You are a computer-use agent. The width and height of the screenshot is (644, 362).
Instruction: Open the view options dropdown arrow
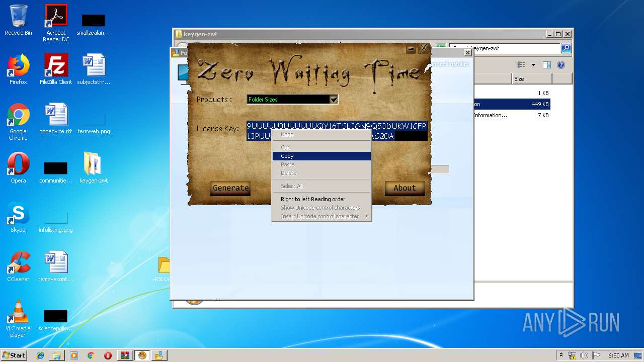[x=533, y=65]
